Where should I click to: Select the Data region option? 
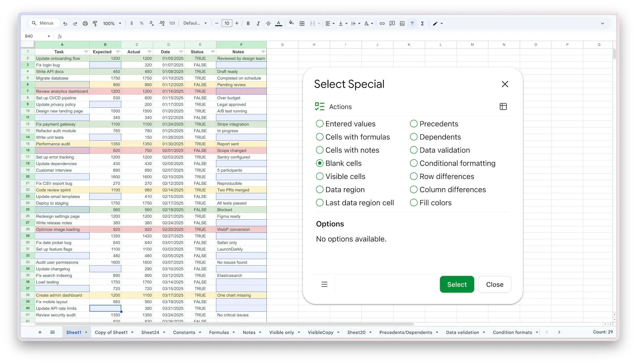point(319,190)
